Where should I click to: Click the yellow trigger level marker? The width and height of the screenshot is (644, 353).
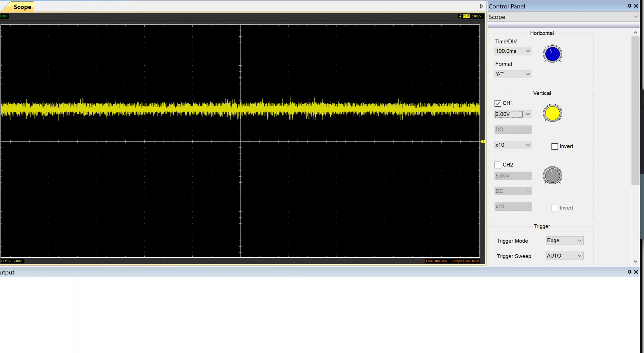(483, 142)
